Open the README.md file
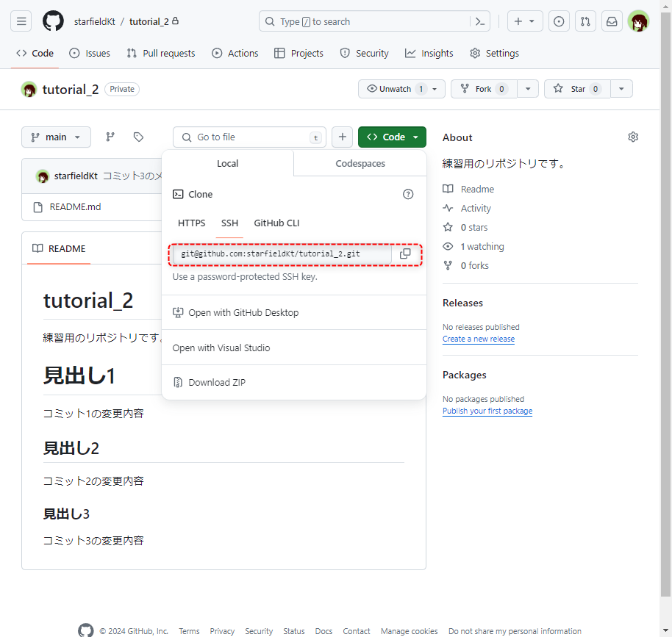This screenshot has height=637, width=672. [76, 207]
